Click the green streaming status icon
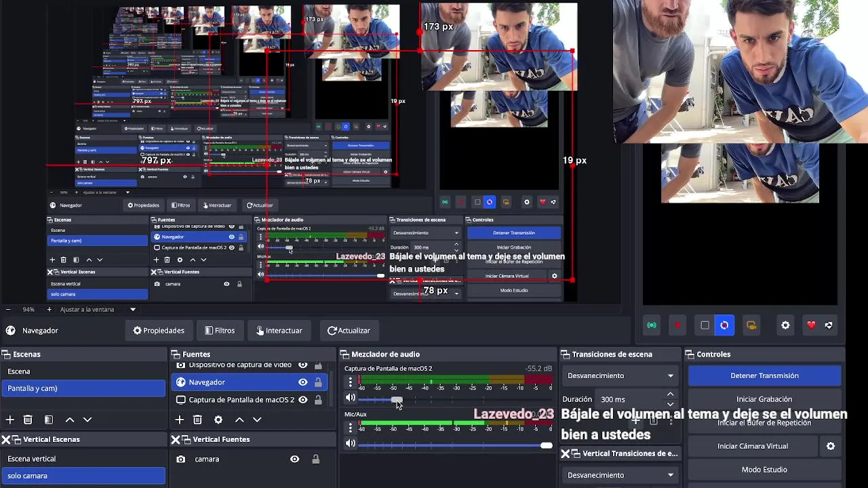The image size is (868, 488). [x=651, y=325]
